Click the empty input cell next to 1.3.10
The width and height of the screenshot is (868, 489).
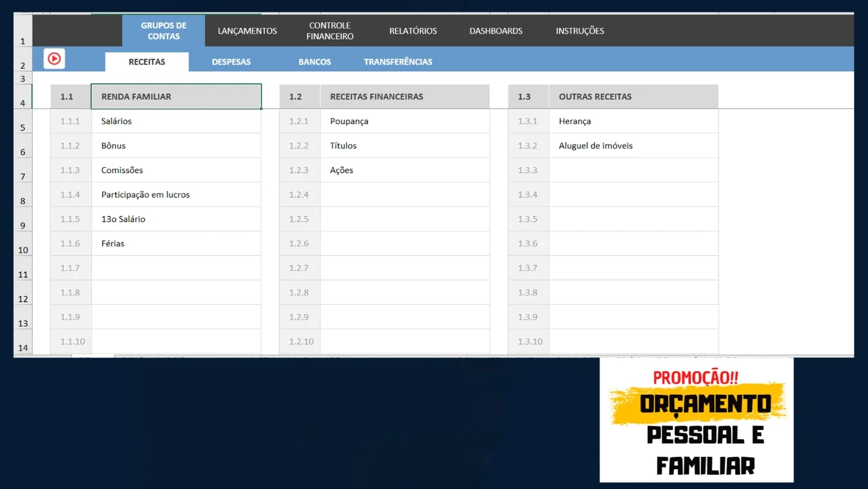(x=634, y=342)
